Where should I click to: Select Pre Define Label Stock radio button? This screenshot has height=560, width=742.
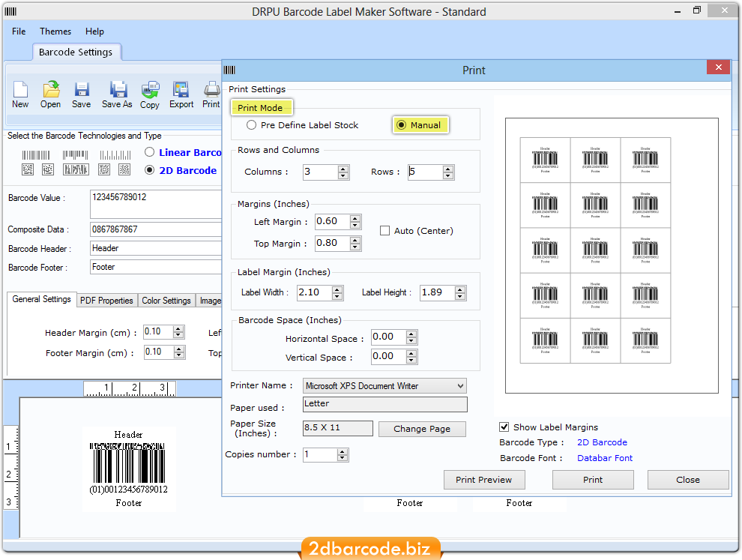tap(251, 125)
